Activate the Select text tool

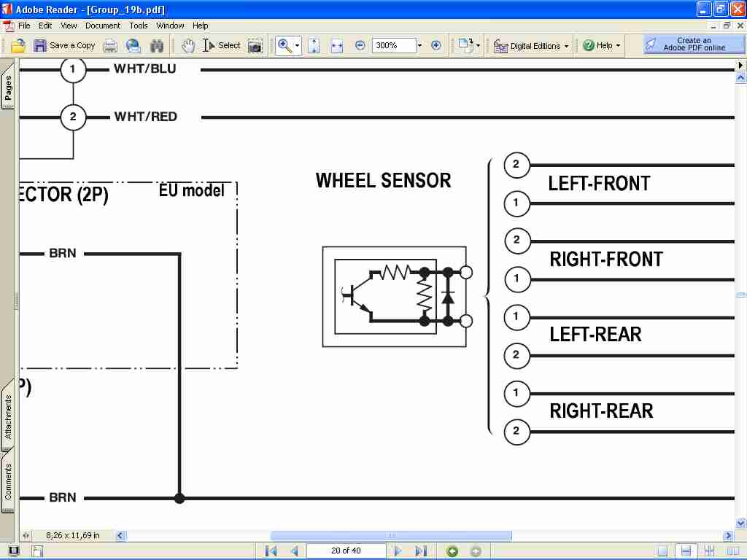[222, 46]
